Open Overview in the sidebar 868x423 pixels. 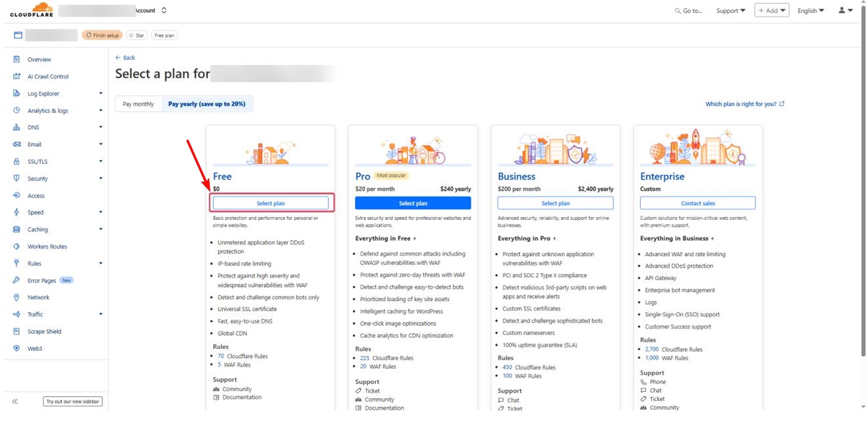(39, 59)
